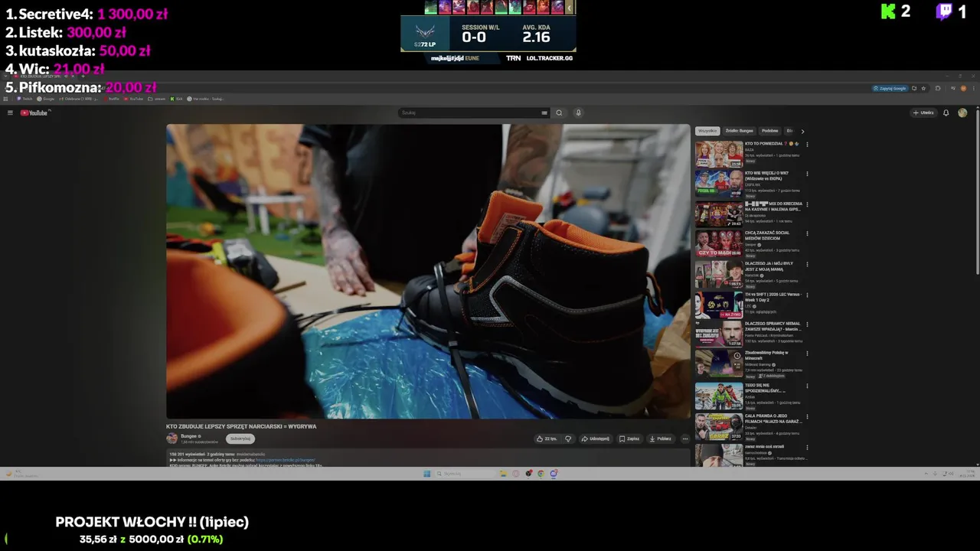
Task: Click the Subskrybuj button
Action: tap(240, 439)
